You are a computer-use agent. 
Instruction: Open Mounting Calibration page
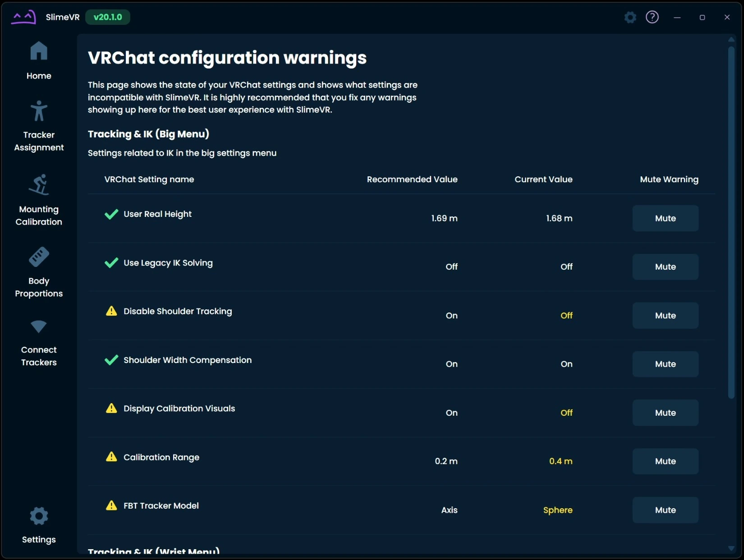(x=39, y=200)
